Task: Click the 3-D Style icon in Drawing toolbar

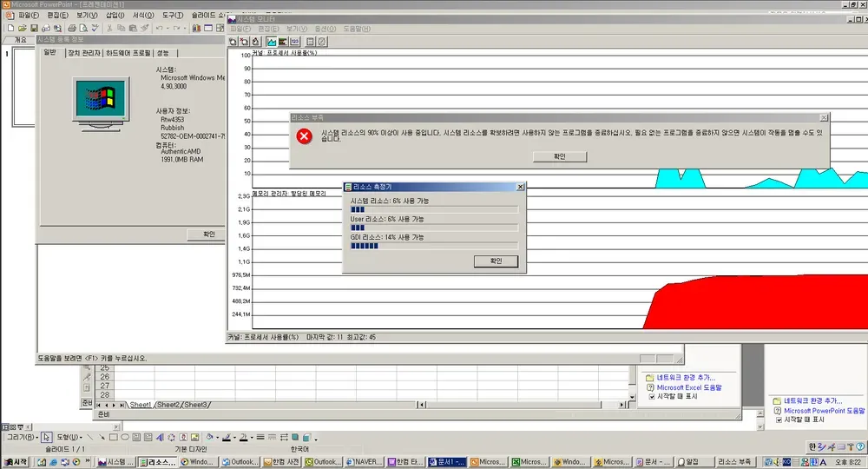Action: pos(306,438)
